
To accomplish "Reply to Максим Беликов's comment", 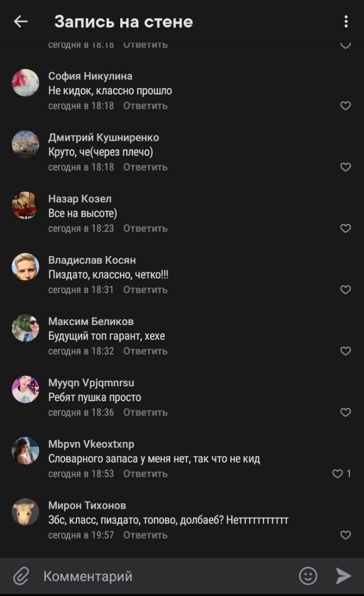I will coord(145,351).
